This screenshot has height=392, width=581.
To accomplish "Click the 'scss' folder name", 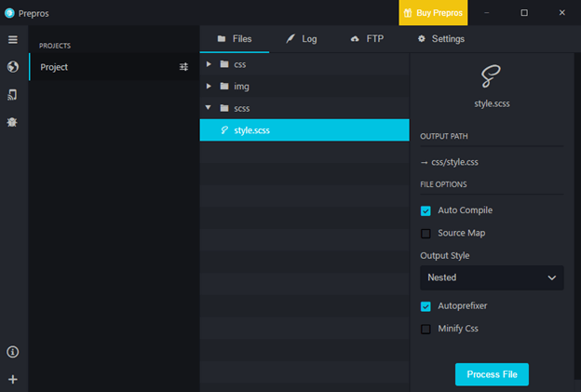I will point(241,108).
